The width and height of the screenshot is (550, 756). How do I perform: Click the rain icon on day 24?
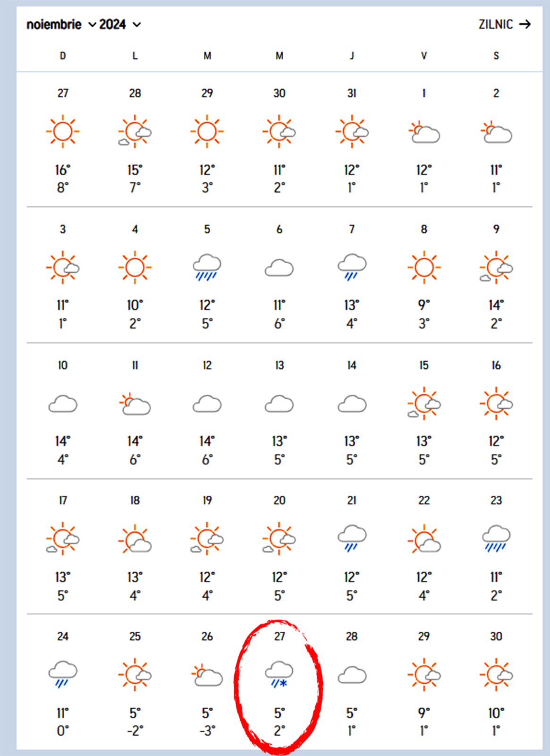point(63,674)
